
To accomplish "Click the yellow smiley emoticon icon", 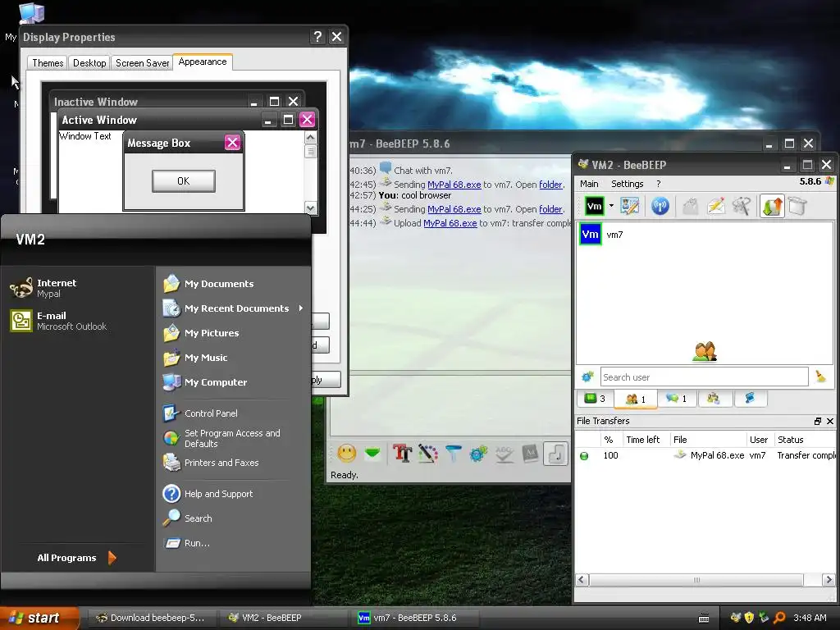I will click(347, 454).
